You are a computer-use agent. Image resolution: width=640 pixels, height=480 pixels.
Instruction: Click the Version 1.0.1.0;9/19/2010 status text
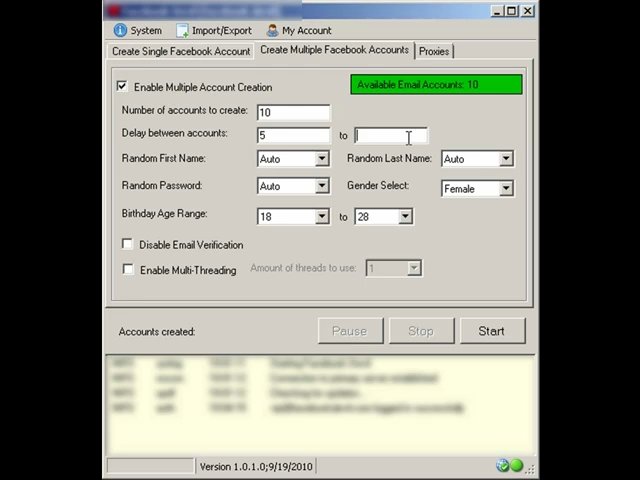[256, 466]
